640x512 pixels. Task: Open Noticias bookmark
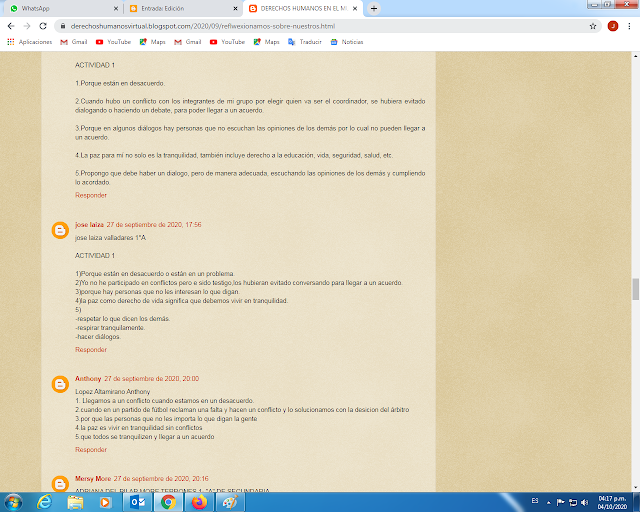point(347,42)
